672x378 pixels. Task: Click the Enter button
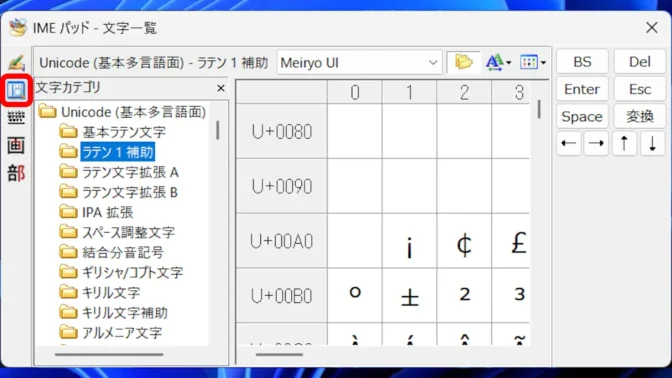point(582,89)
